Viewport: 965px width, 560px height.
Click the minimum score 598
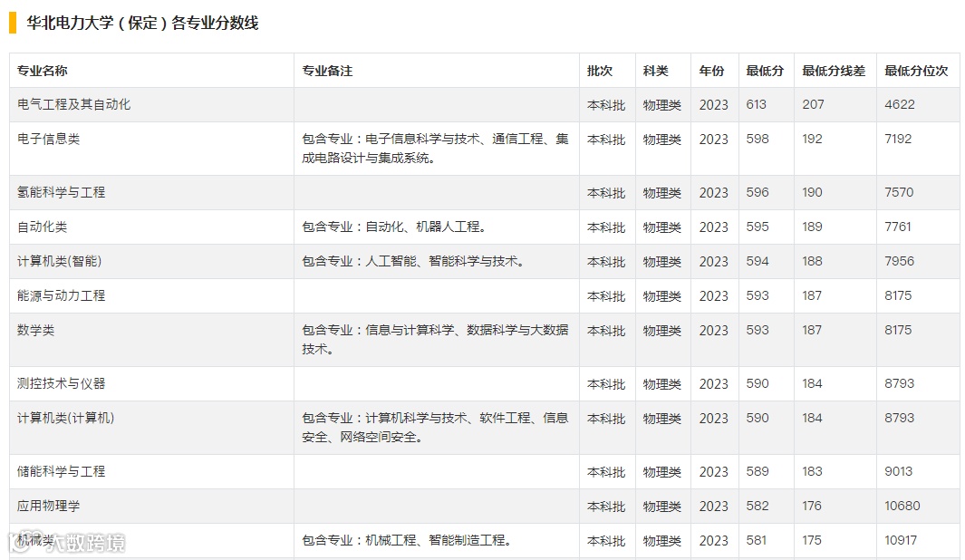click(x=758, y=139)
